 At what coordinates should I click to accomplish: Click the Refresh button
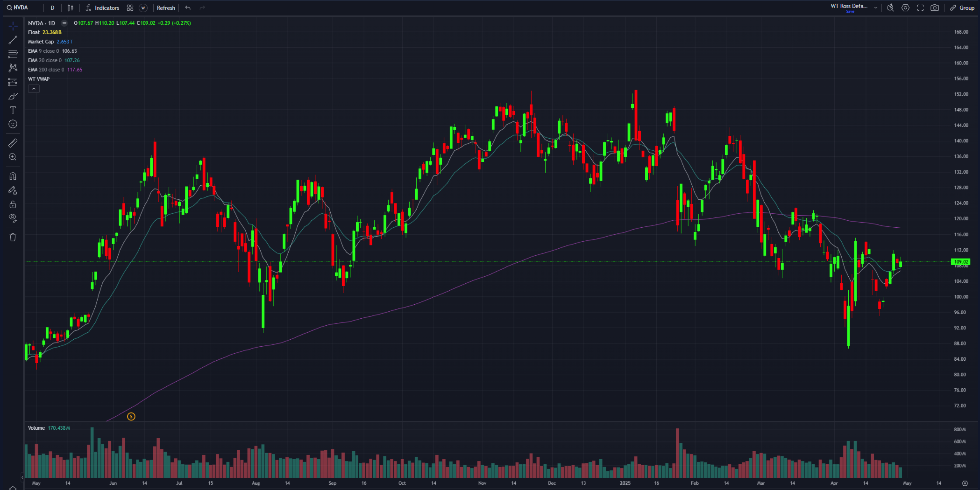[166, 8]
